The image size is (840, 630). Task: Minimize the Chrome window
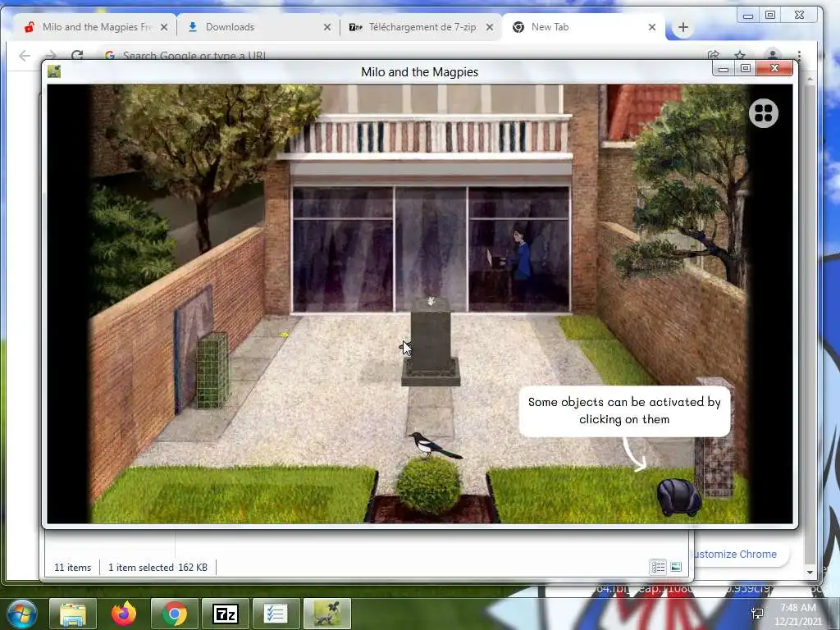click(x=748, y=16)
